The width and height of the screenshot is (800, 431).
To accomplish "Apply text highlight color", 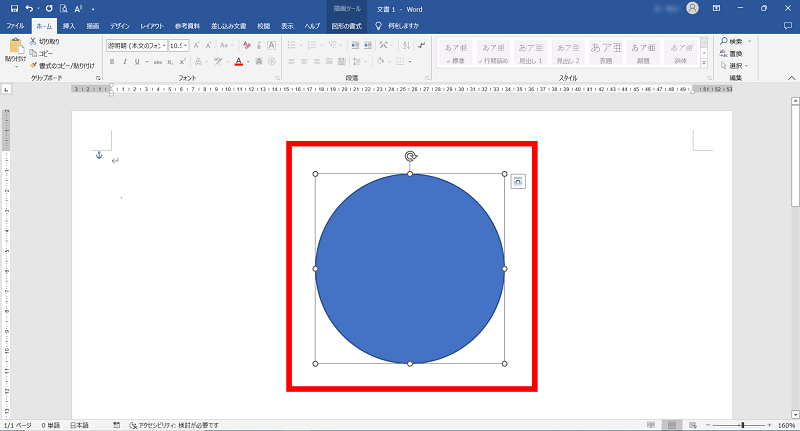I will point(218,62).
